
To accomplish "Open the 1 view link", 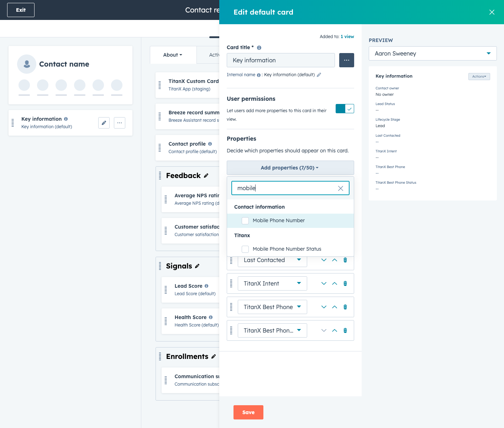I will (x=347, y=37).
